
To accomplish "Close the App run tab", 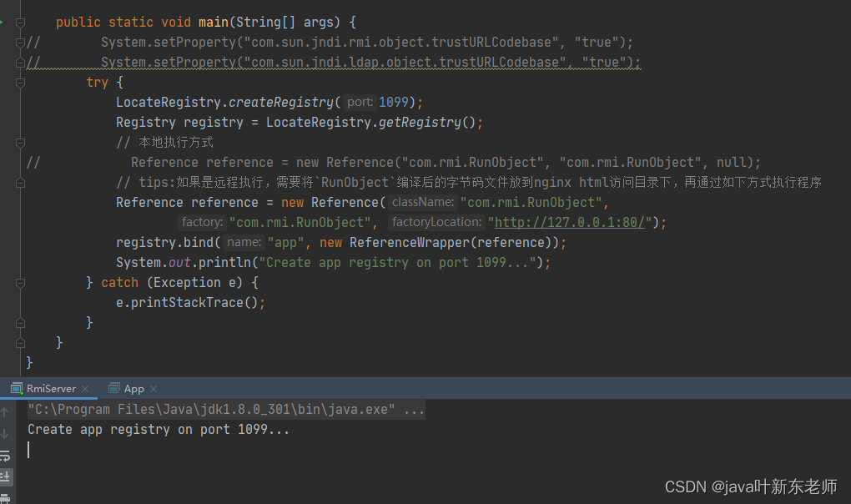I will [x=154, y=389].
